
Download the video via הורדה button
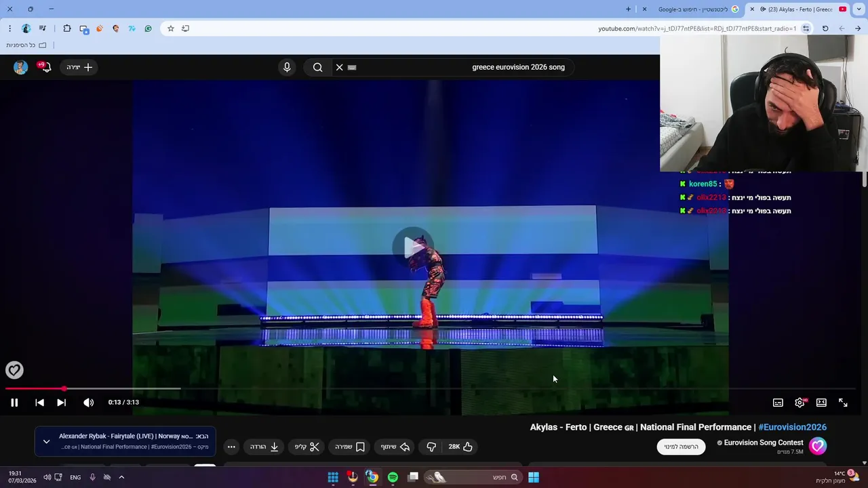coord(264,447)
